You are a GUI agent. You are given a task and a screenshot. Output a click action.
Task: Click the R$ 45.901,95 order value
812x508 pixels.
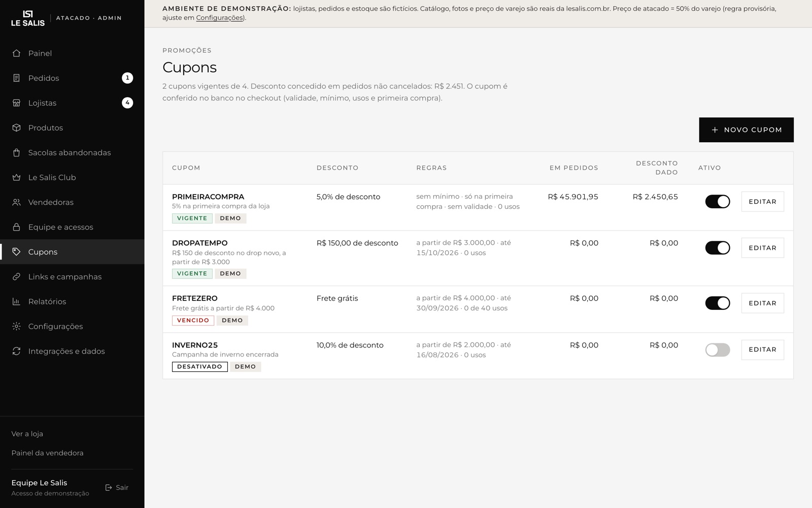(x=573, y=197)
